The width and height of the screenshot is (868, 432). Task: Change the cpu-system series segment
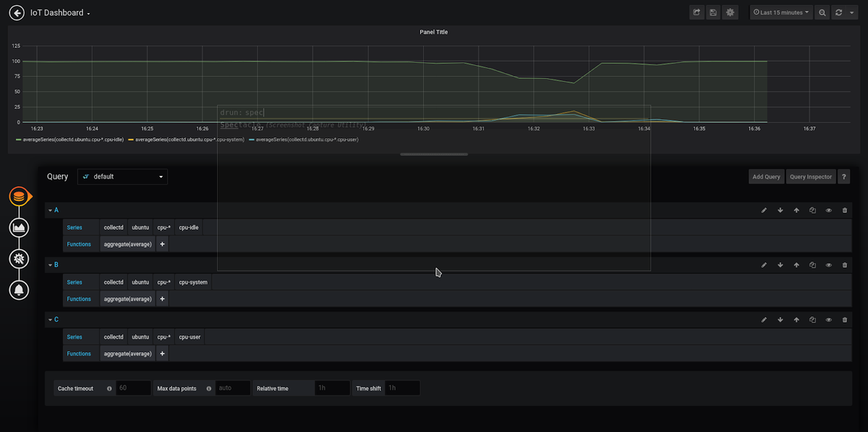193,282
